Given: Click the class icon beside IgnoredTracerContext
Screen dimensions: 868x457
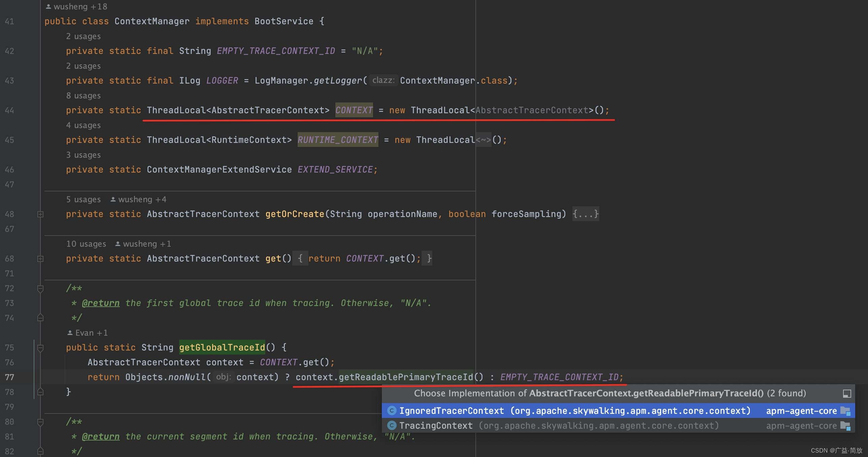Looking at the screenshot, I should tap(392, 411).
